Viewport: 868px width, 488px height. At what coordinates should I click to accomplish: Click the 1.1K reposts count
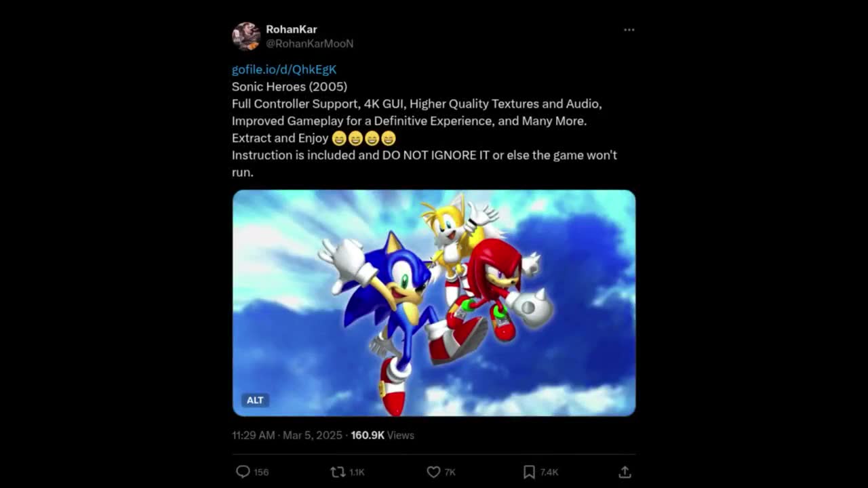pos(357,472)
